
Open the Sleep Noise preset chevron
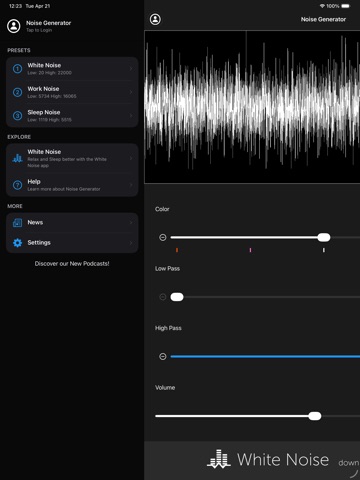(x=131, y=116)
